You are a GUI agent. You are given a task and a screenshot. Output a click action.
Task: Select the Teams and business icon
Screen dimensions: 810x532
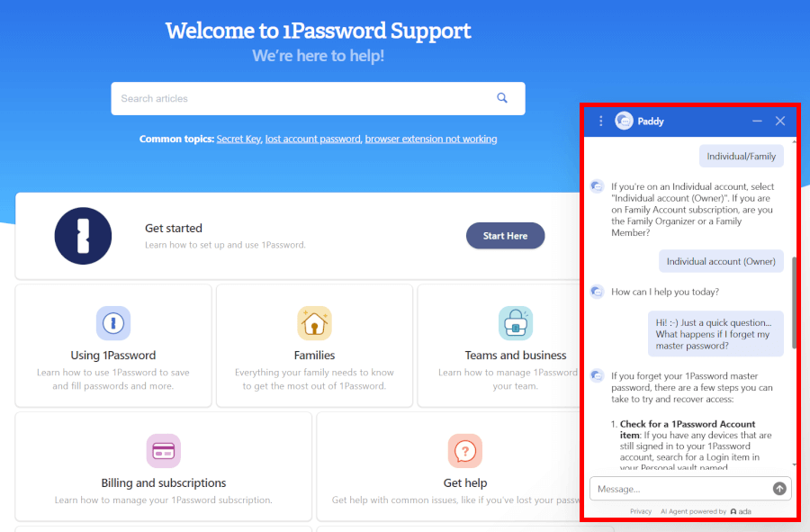[x=516, y=323]
